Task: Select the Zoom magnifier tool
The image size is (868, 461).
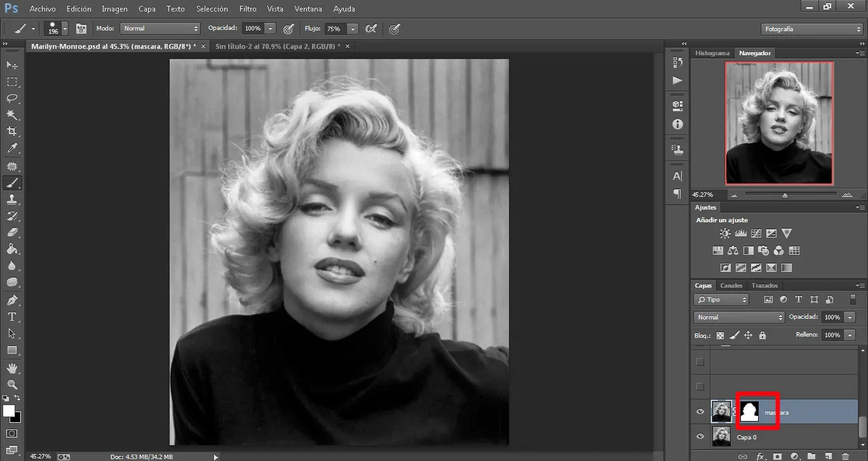Action: tap(12, 384)
